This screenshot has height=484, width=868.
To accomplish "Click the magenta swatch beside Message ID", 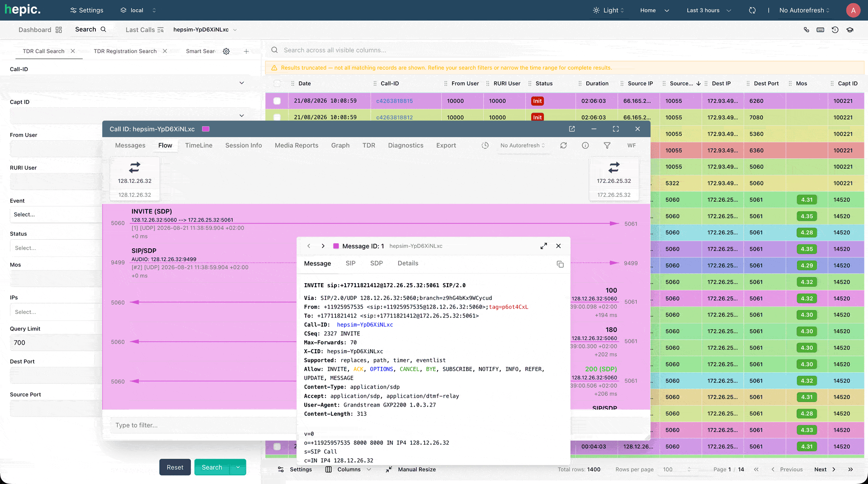I will [x=336, y=246].
